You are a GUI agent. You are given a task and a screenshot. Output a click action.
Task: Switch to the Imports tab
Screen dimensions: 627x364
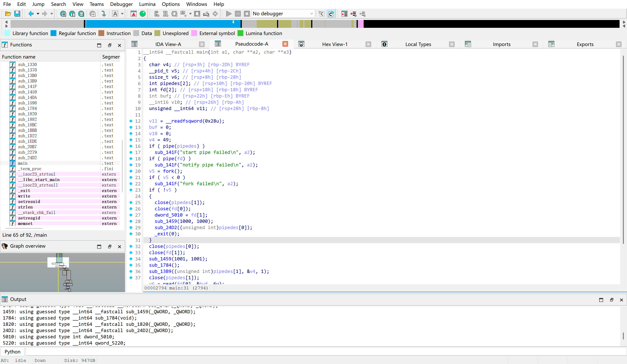click(x=501, y=44)
